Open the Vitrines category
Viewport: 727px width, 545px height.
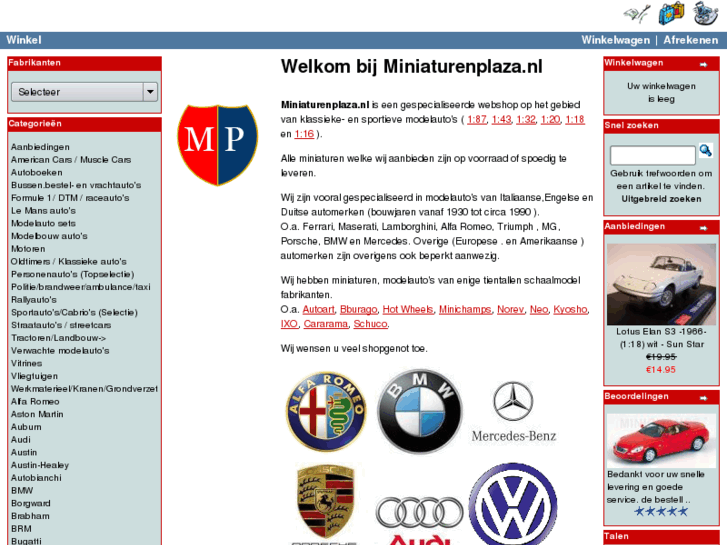tap(26, 363)
